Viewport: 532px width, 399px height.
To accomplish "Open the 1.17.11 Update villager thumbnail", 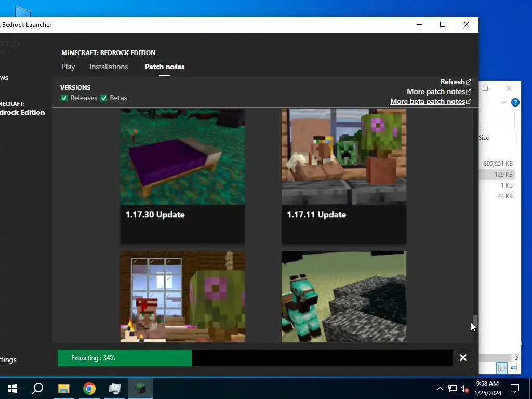I will (x=344, y=156).
